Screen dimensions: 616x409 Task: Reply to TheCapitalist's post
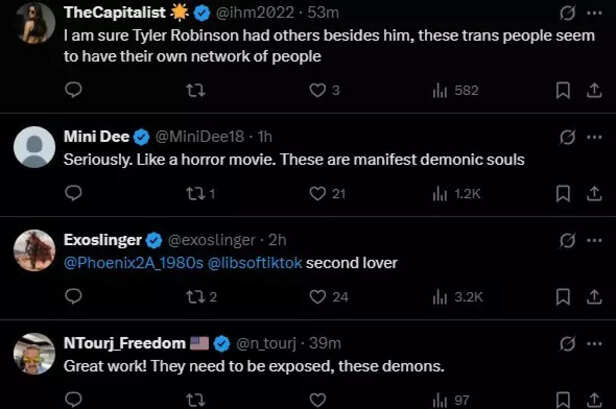73,90
